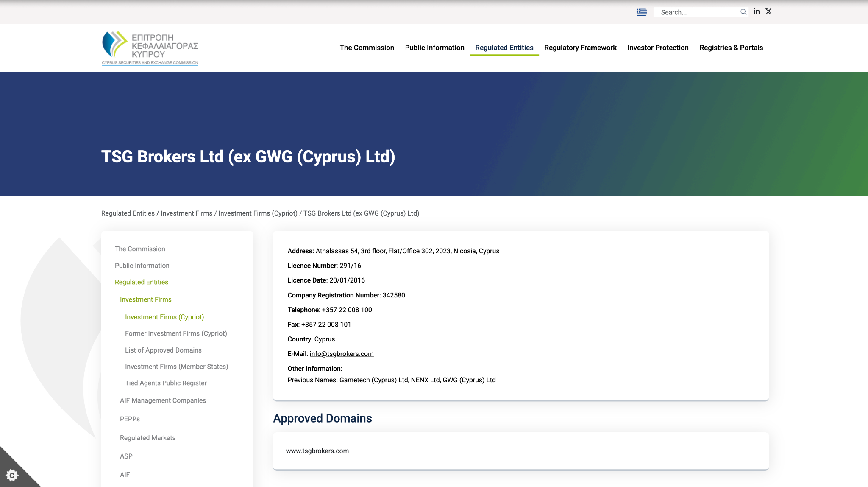
Task: Open Regulatory Framework top menu
Action: (581, 48)
